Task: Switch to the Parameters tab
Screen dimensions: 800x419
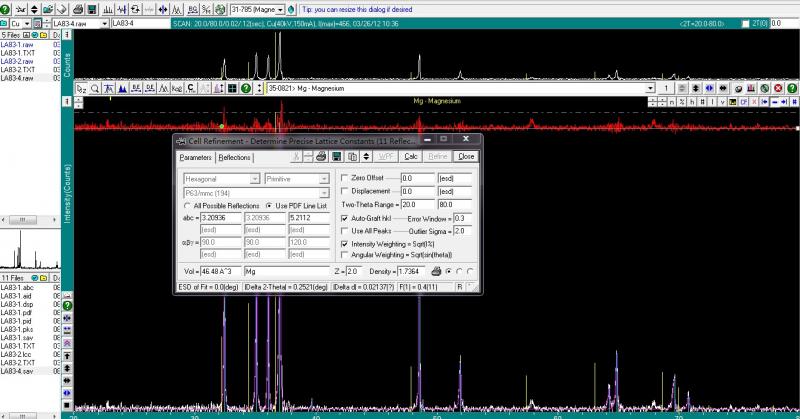Action: coord(196,157)
